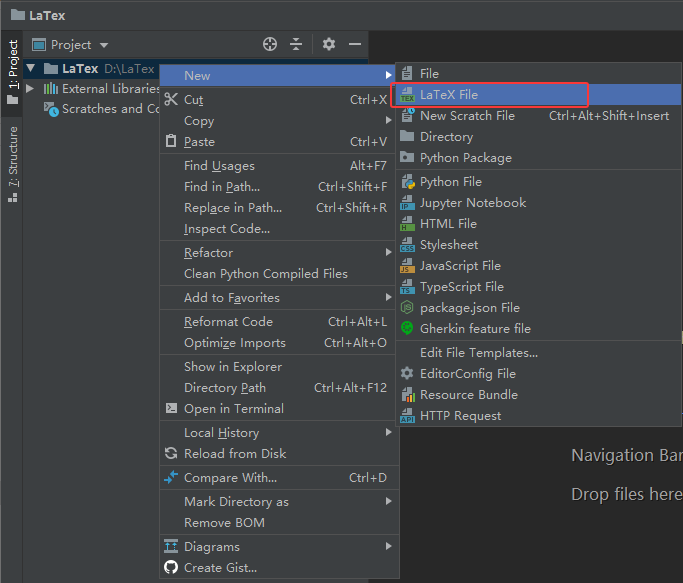Select New Scratch File entry

click(539, 115)
